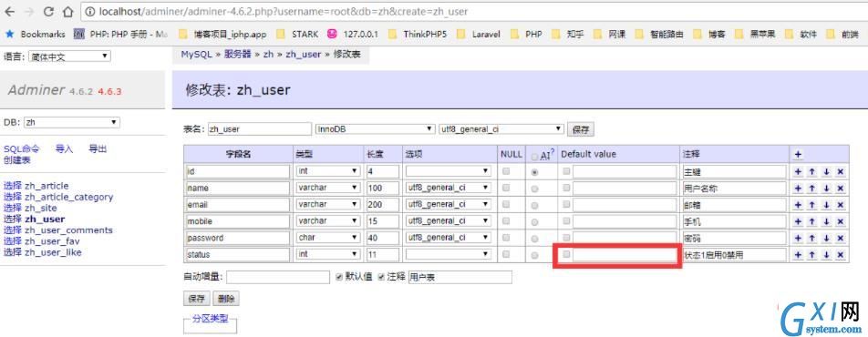Screen dimensions: 868x337
Task: Click the bottom 保存 button
Action: [x=197, y=299]
